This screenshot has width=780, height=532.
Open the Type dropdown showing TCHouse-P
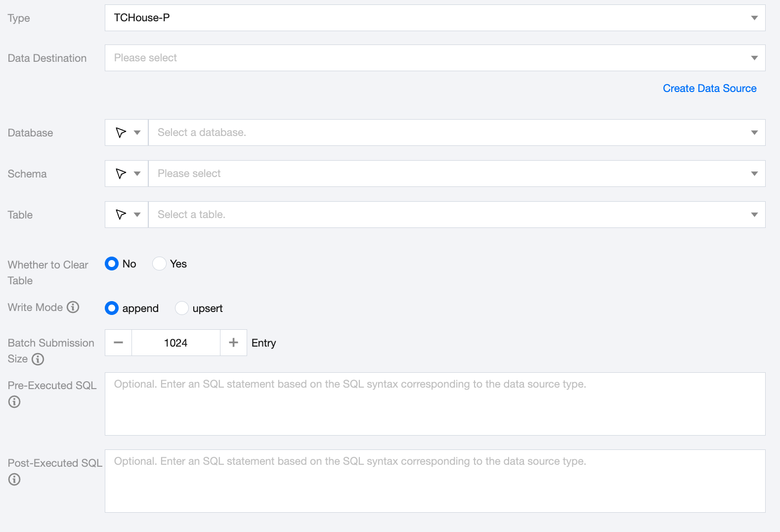coord(434,18)
